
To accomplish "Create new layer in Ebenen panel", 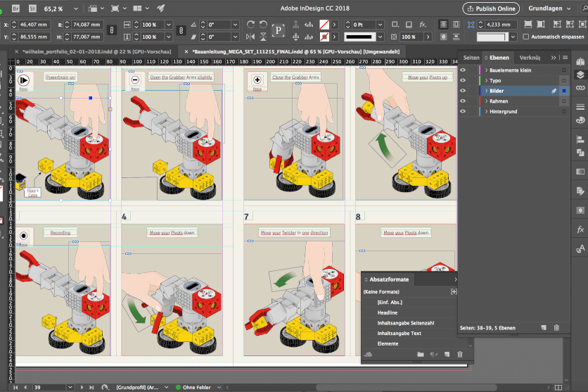I will pos(543,328).
